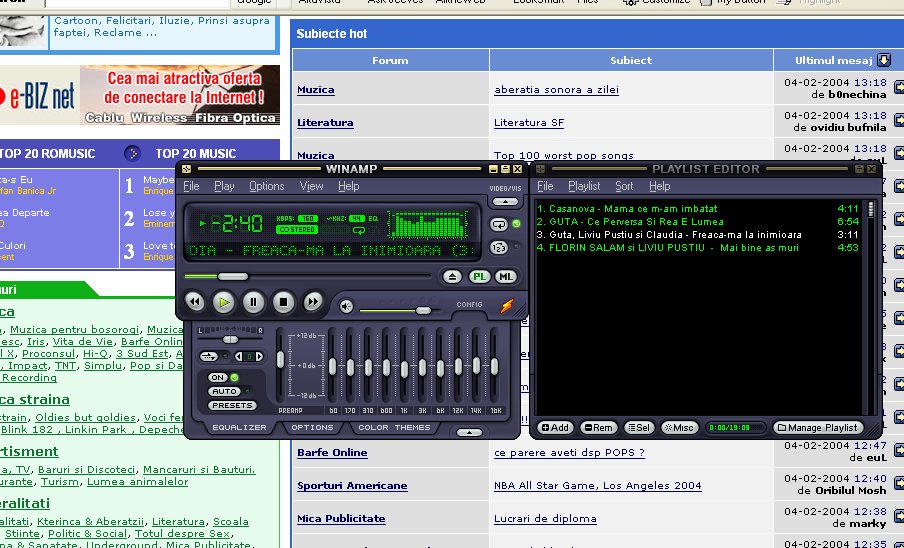Skip to next track in Winamp
This screenshot has width=904, height=548.
coord(312,302)
